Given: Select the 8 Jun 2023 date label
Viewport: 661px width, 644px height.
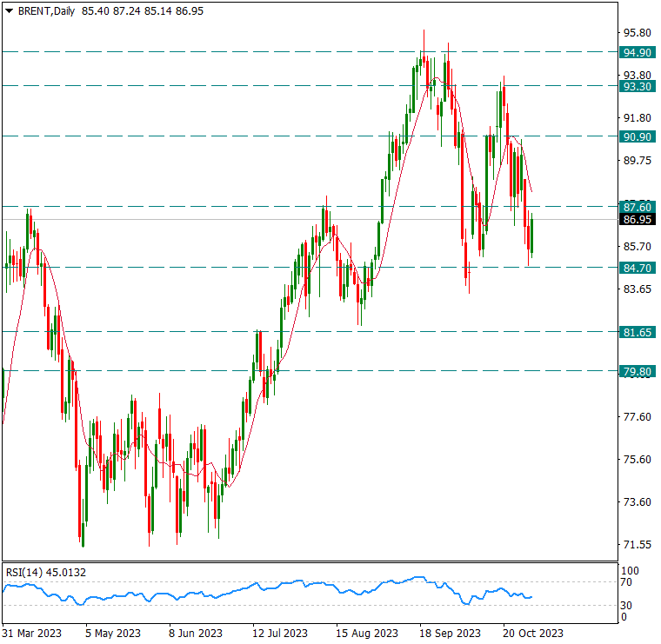Looking at the screenshot, I should (196, 634).
